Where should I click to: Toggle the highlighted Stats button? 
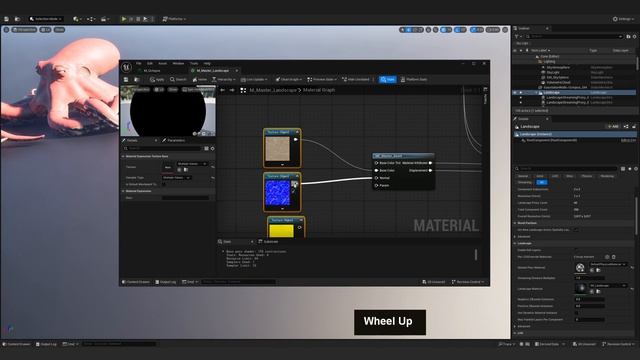pyautogui.click(x=387, y=80)
